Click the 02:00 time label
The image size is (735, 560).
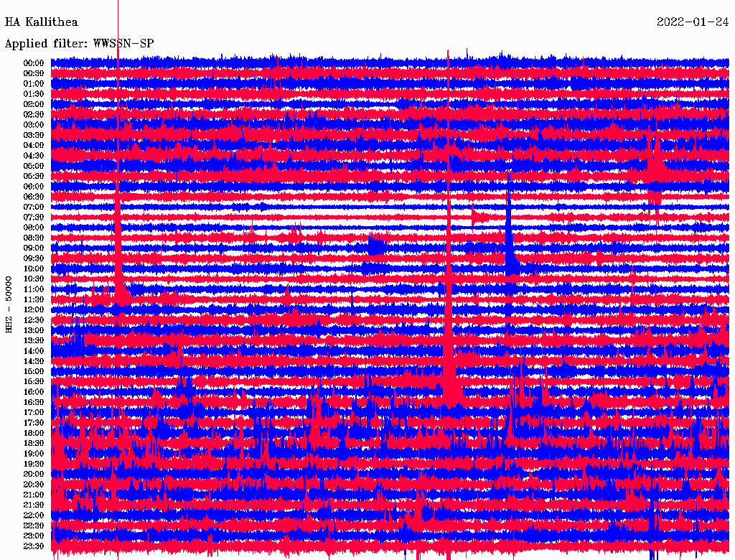(x=33, y=105)
